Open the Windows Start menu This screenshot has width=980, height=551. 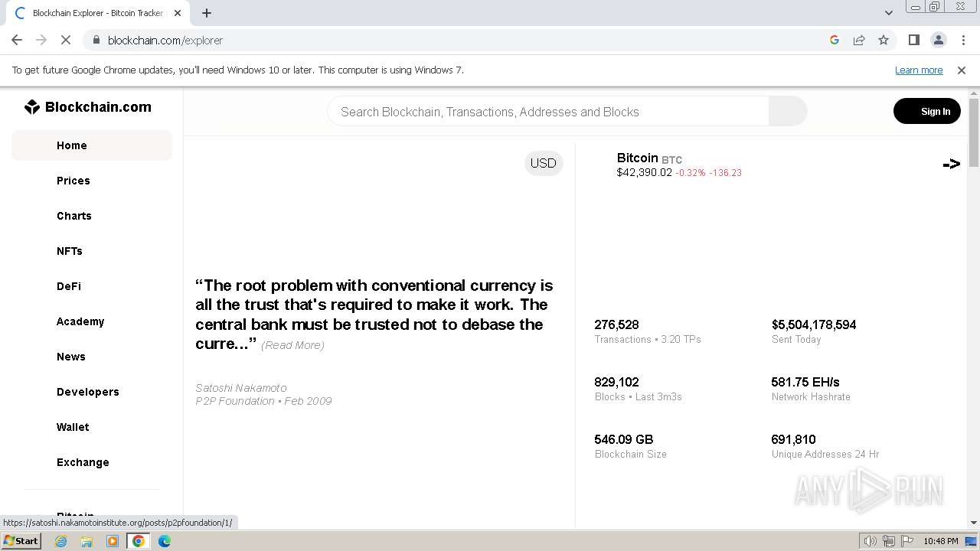coord(21,541)
